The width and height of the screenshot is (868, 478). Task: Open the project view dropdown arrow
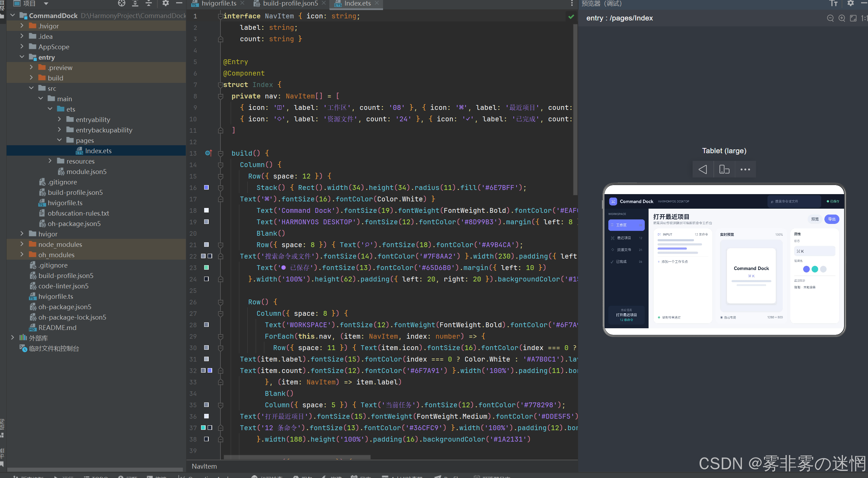[x=46, y=3]
